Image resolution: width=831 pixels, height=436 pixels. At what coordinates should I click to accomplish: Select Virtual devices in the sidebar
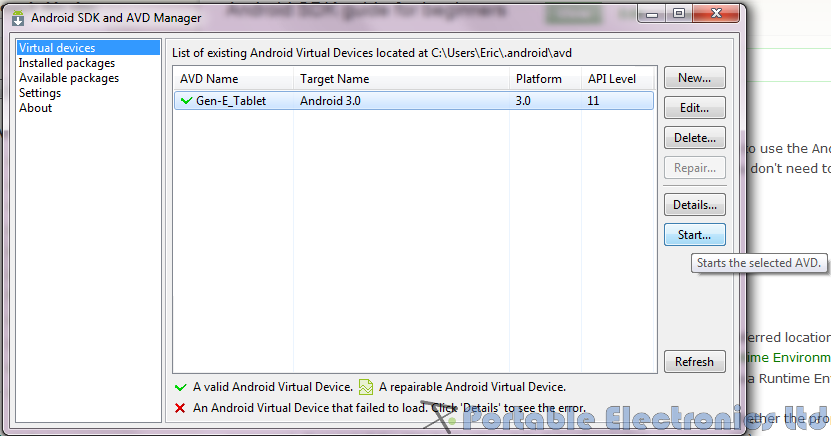pyautogui.click(x=88, y=48)
